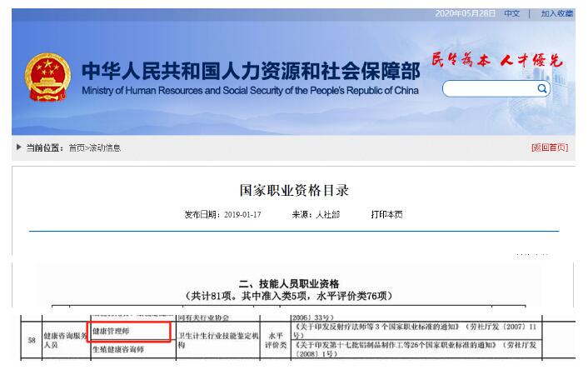Click the Chinese ministry name banner title
The width and height of the screenshot is (588, 375).
[250, 70]
